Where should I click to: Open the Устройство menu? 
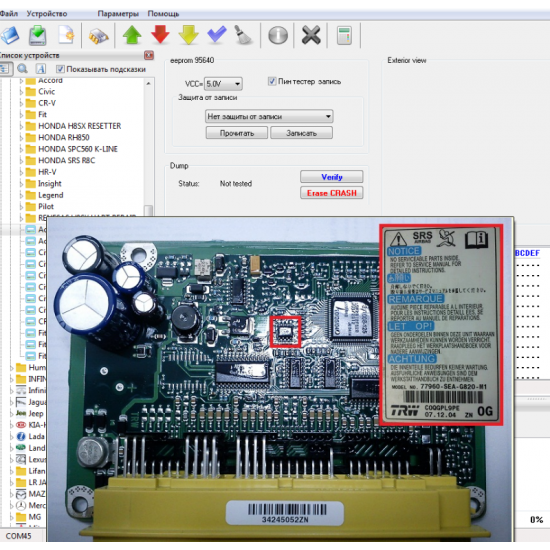[47, 14]
